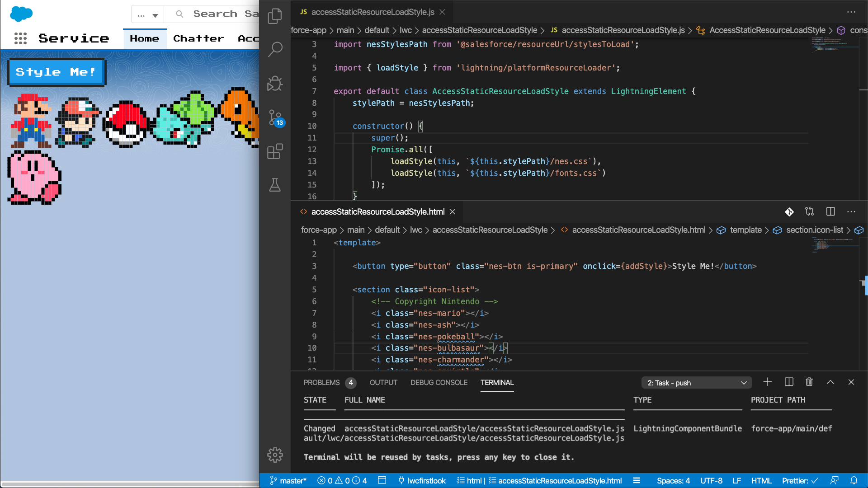Click the breadcrumb 'html | accessStaticResourceLoadStyle.html' status item

point(539,481)
